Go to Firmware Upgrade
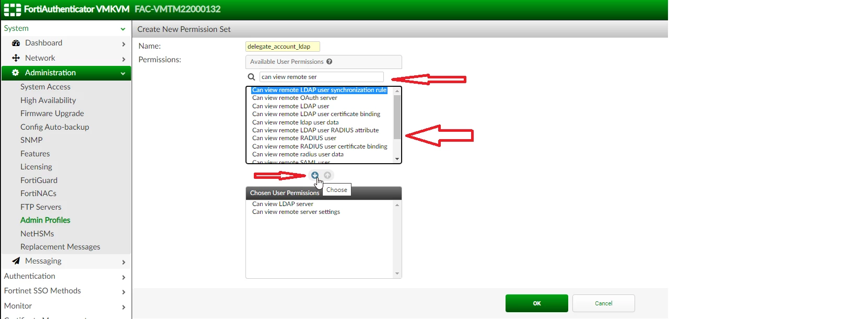Screen dimensions: 868x319 (52, 113)
